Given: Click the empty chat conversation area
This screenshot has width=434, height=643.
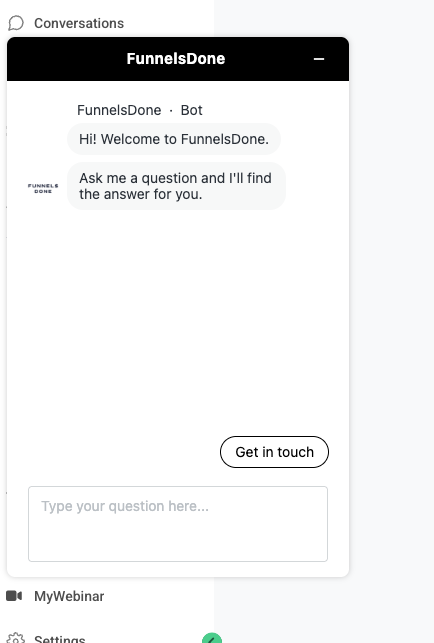Looking at the screenshot, I should coord(178,320).
